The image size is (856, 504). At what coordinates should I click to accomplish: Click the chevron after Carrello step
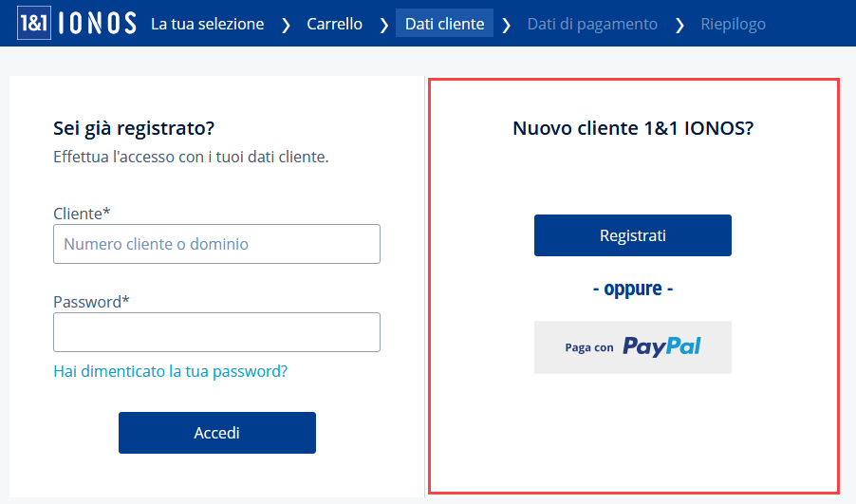(x=383, y=25)
